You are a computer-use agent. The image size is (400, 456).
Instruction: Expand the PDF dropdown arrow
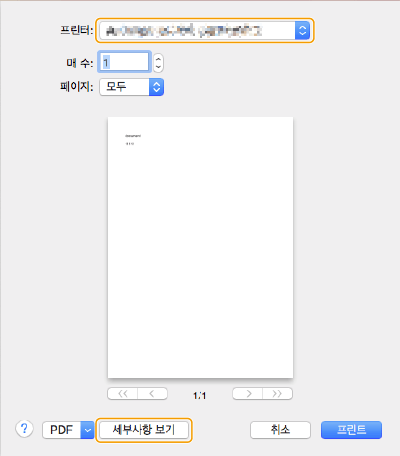point(88,430)
